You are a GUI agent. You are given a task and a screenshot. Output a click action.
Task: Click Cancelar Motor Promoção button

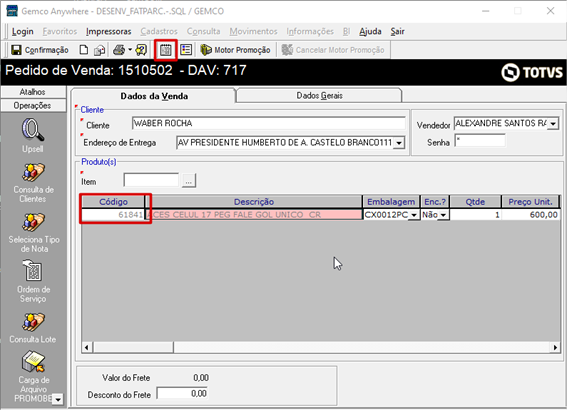tap(333, 50)
